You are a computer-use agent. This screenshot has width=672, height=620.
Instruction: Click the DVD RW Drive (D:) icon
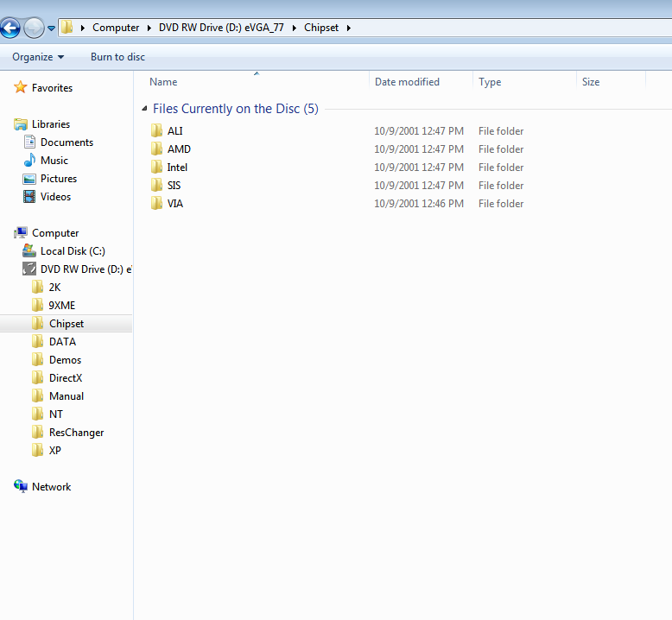coord(29,269)
